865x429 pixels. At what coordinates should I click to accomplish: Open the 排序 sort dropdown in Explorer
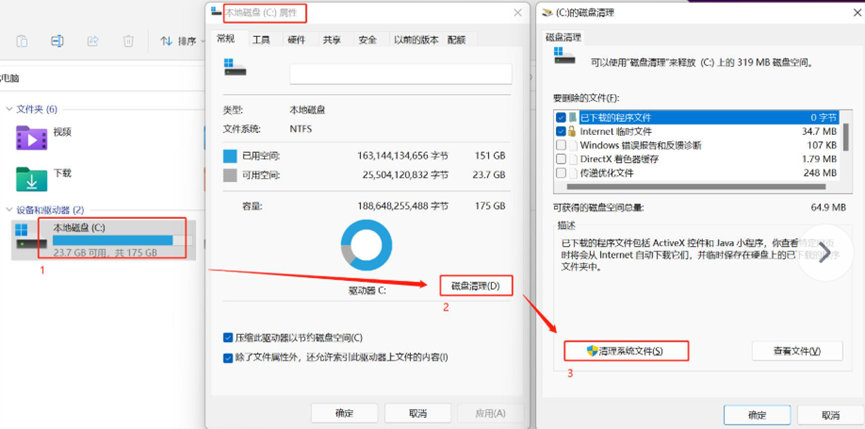(182, 41)
